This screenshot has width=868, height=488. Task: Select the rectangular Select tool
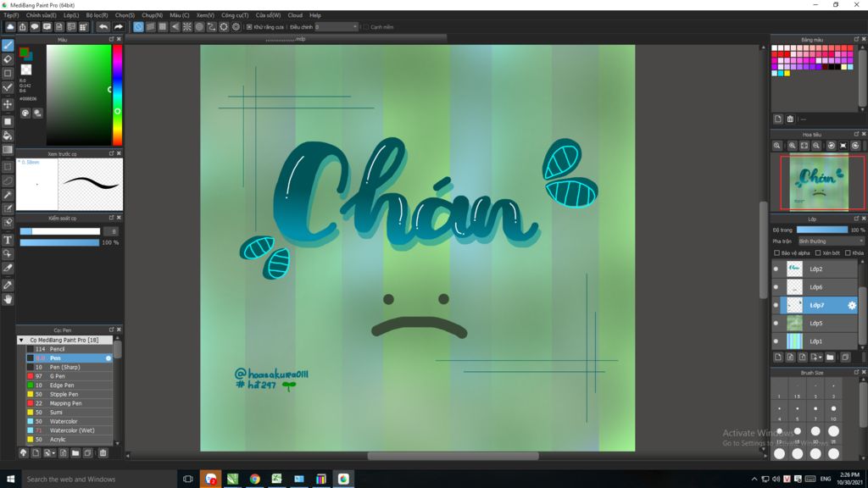click(x=8, y=167)
